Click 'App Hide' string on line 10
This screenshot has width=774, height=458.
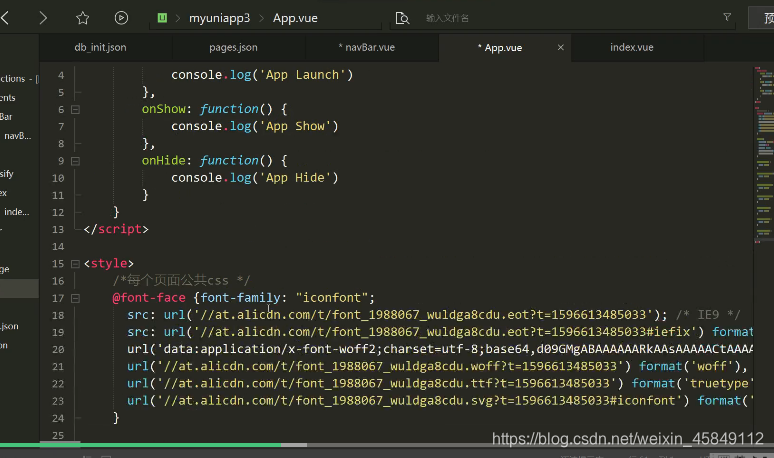tap(295, 178)
